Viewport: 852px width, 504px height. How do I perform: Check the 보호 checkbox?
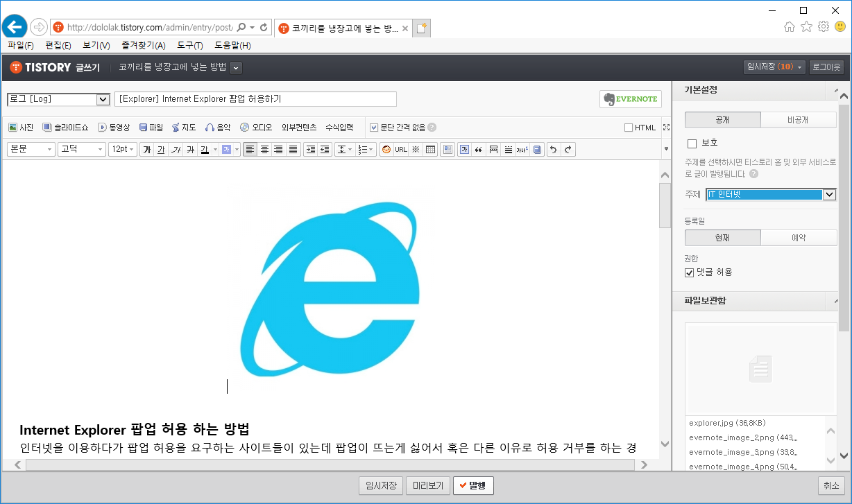pyautogui.click(x=691, y=143)
